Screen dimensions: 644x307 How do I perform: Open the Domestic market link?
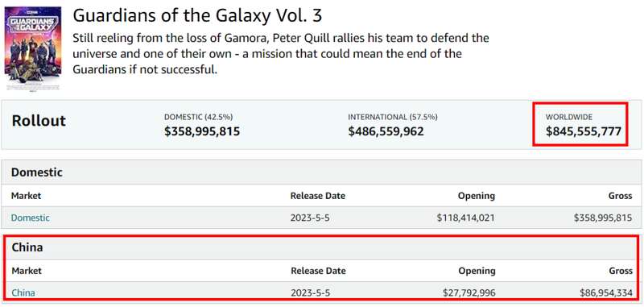[31, 218]
